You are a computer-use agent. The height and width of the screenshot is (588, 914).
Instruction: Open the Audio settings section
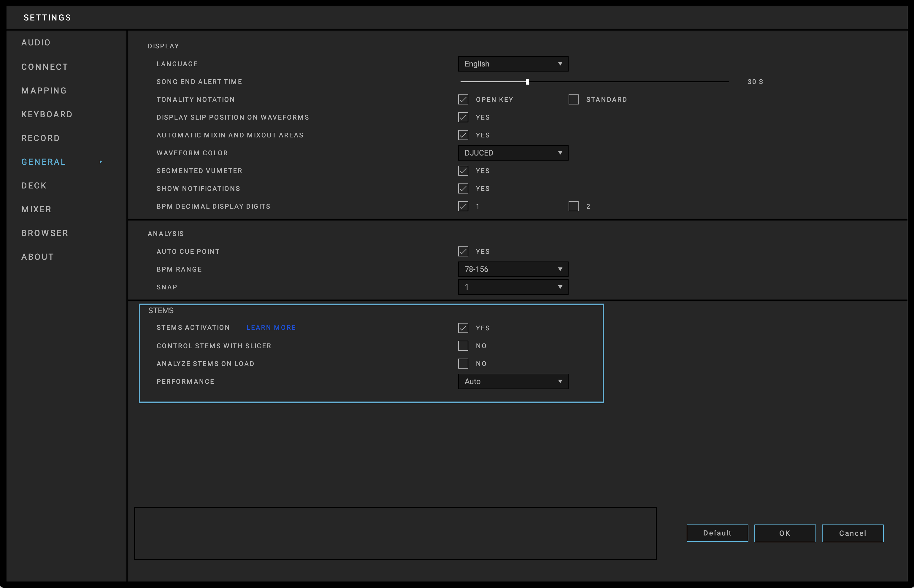(x=36, y=42)
